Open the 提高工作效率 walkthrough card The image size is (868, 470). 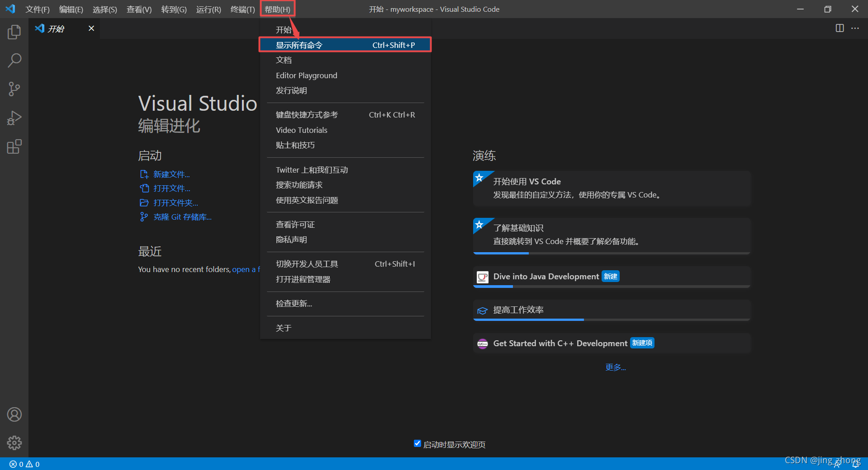(612, 310)
